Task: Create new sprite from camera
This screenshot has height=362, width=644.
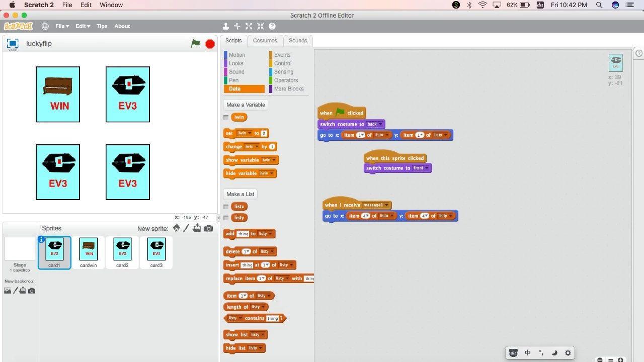Action: pos(208,228)
